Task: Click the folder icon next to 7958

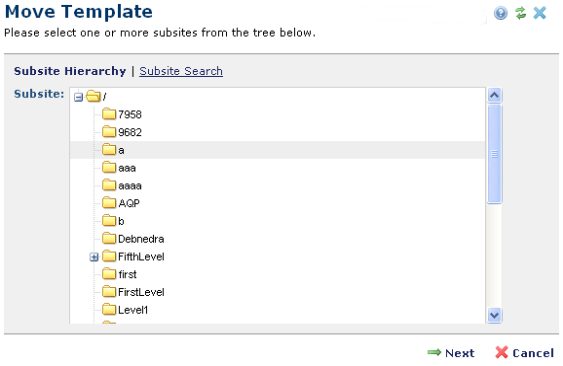Action: (x=109, y=114)
